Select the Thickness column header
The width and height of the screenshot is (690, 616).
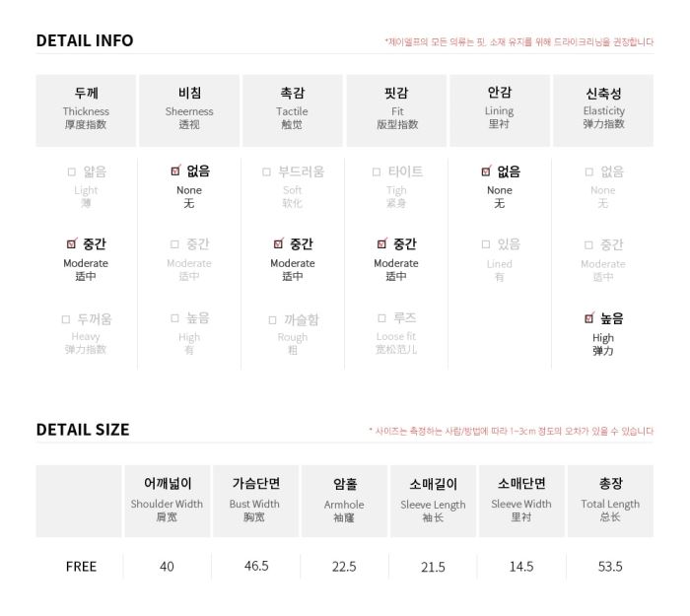[x=86, y=110]
